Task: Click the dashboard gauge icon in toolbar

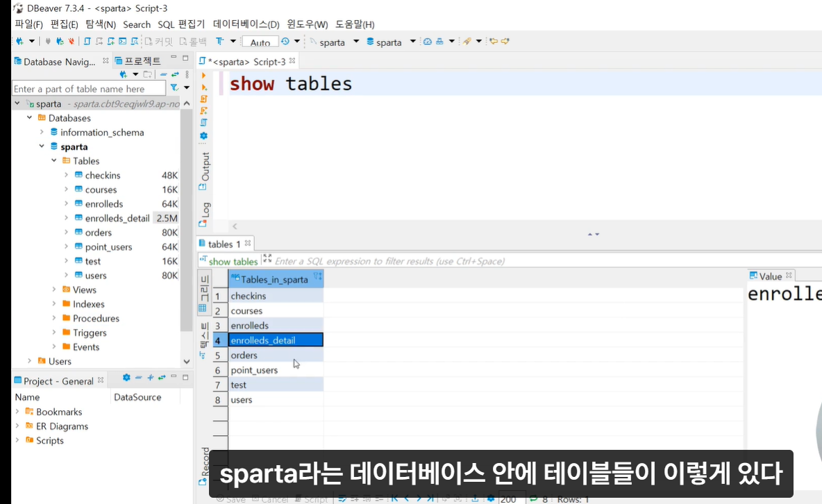Action: 428,42
